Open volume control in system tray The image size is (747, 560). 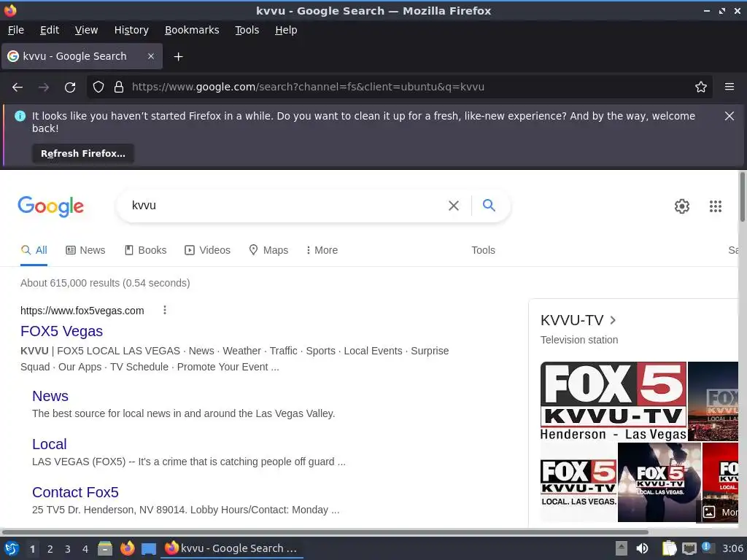pyautogui.click(x=642, y=548)
